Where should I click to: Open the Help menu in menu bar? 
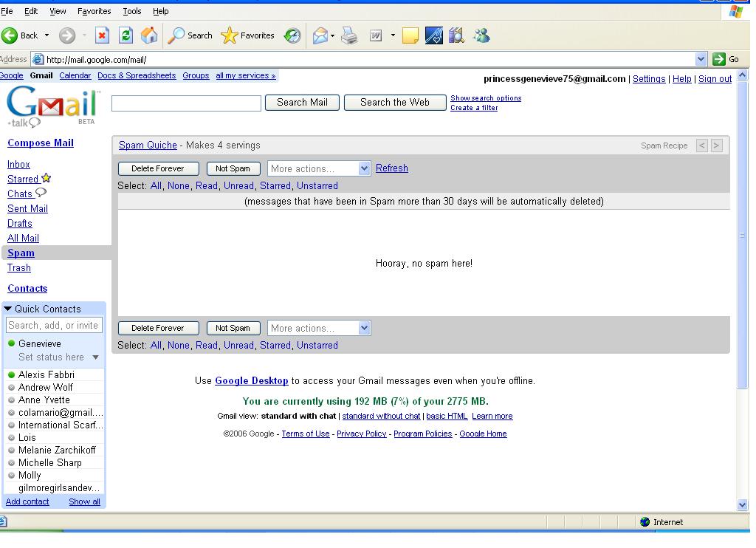click(x=160, y=11)
